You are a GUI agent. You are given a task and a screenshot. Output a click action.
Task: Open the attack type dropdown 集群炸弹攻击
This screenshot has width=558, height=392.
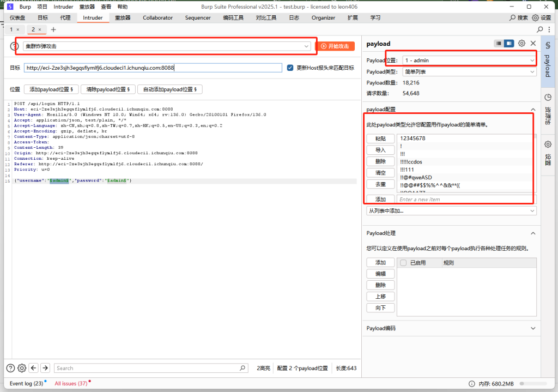(167, 46)
